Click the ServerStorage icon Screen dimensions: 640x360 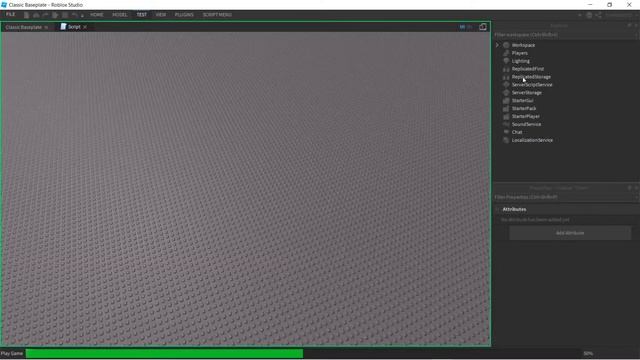click(506, 93)
